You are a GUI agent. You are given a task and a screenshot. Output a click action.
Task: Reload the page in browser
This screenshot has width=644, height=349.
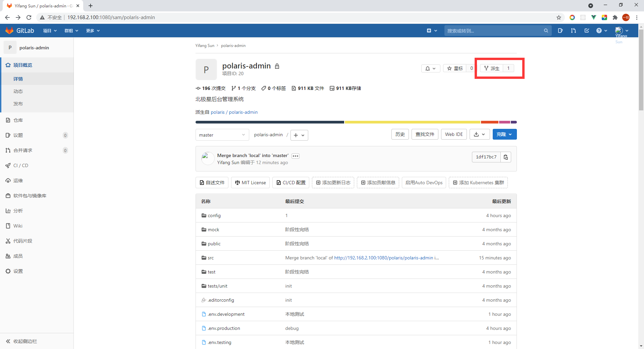(29, 17)
